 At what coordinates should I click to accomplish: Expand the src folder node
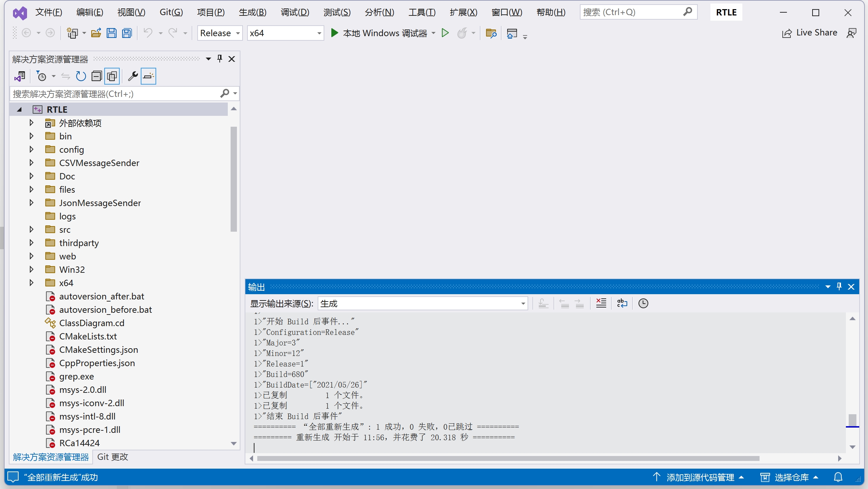[x=31, y=230]
